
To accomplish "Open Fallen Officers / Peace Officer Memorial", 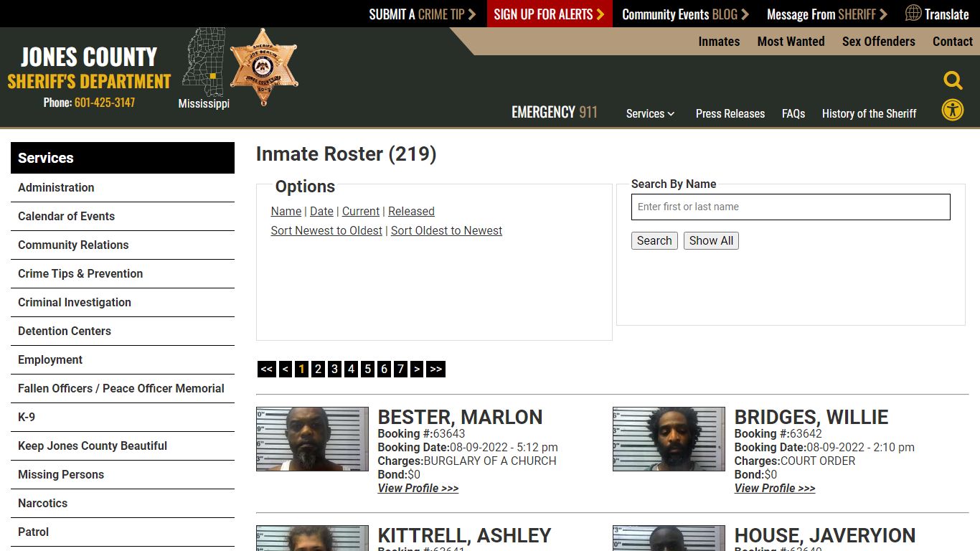I will 123,389.
